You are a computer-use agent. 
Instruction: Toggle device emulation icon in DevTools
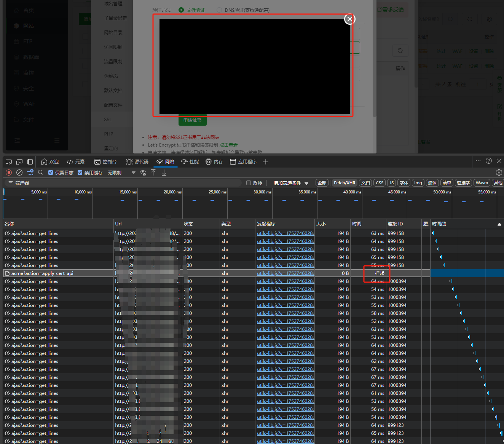19,162
